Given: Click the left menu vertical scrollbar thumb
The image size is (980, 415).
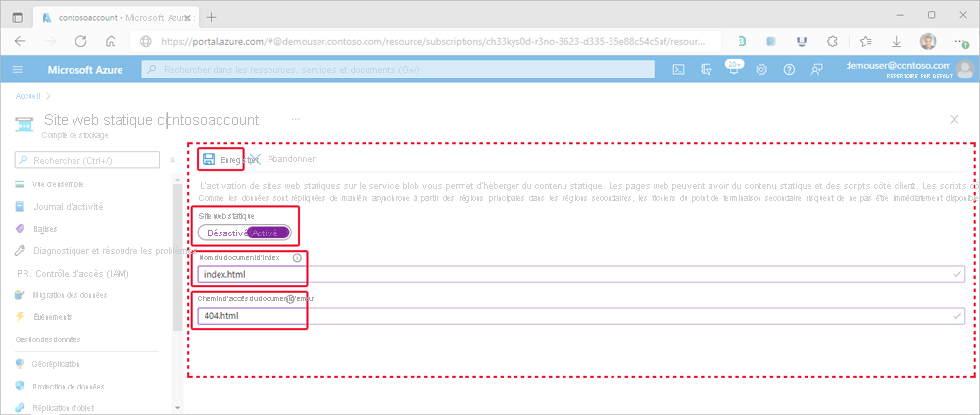Looking at the screenshot, I should pos(177,258).
